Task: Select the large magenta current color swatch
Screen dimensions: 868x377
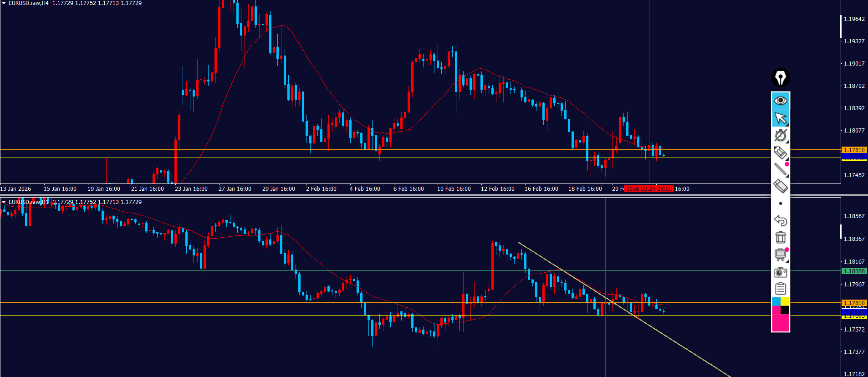Action: [780, 322]
